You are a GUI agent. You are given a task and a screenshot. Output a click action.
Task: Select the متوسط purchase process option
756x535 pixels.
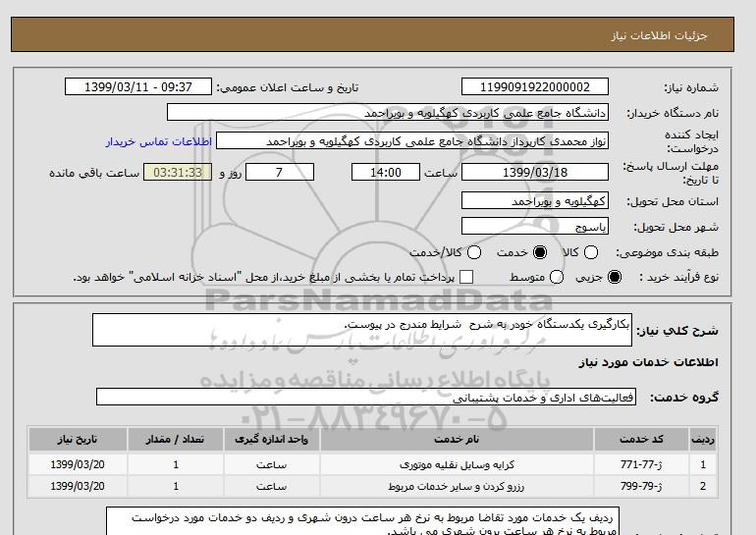click(x=557, y=277)
